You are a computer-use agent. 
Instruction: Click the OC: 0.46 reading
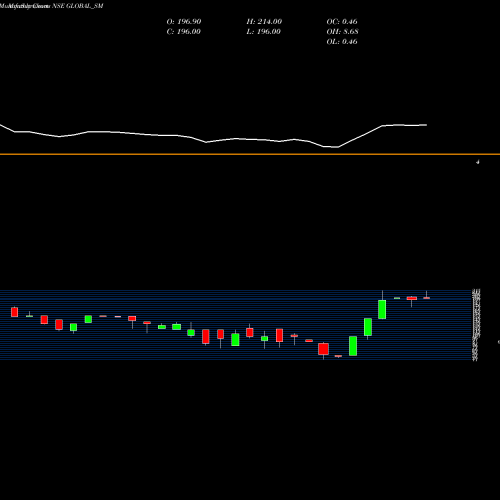tap(342, 22)
